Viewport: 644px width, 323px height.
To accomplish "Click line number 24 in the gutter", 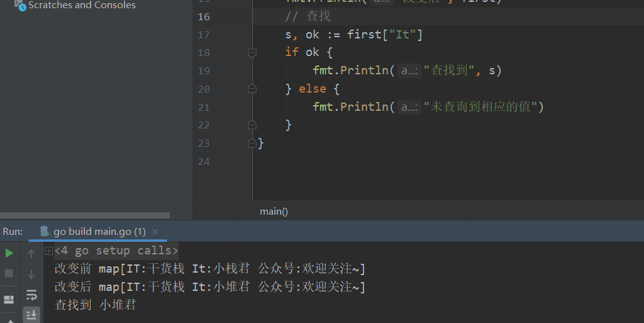I will (x=204, y=162).
